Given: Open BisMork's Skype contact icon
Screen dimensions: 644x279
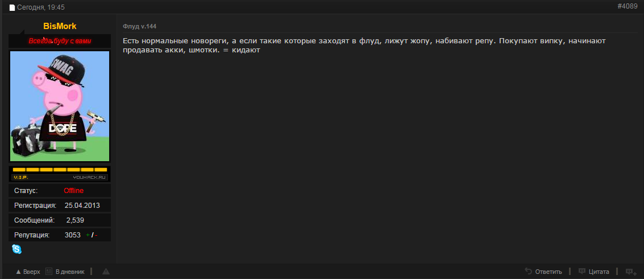Looking at the screenshot, I should pos(17,249).
